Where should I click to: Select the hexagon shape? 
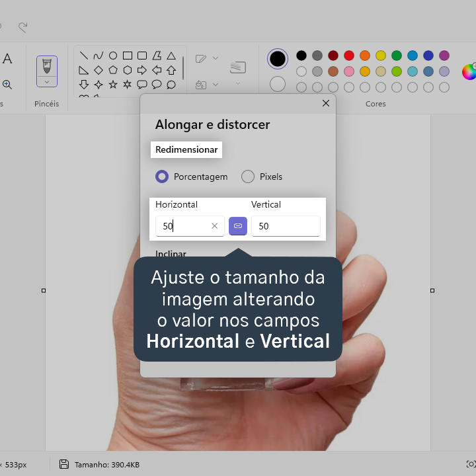tap(128, 71)
